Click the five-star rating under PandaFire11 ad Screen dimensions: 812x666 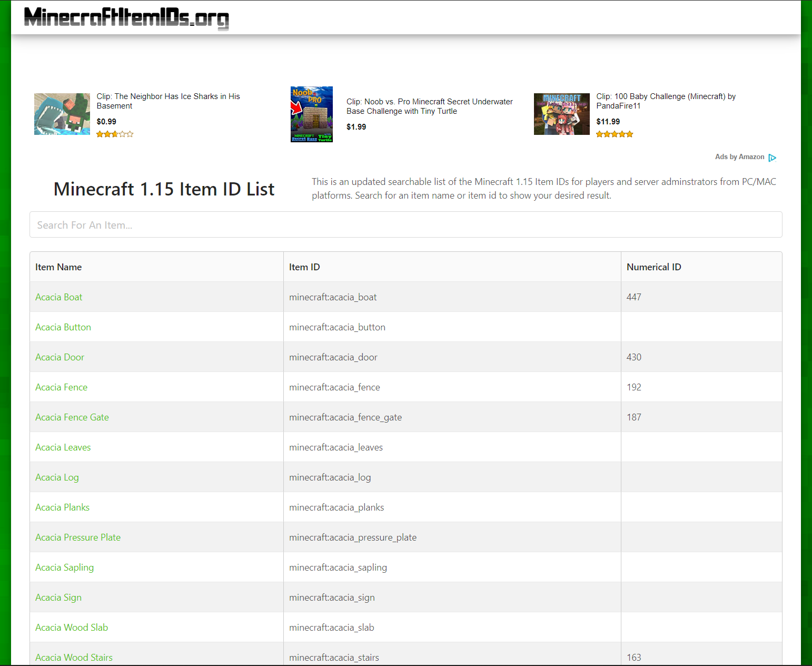tap(615, 134)
